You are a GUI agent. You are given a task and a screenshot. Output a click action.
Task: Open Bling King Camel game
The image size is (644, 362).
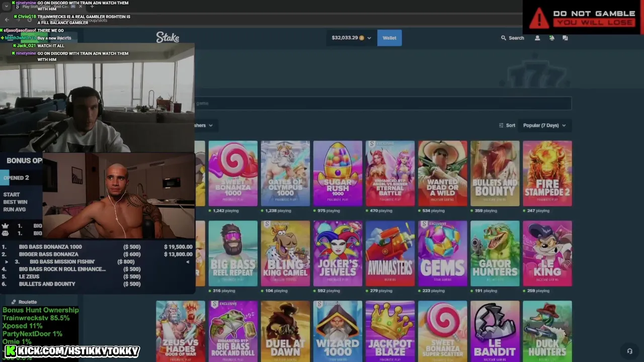(x=285, y=253)
